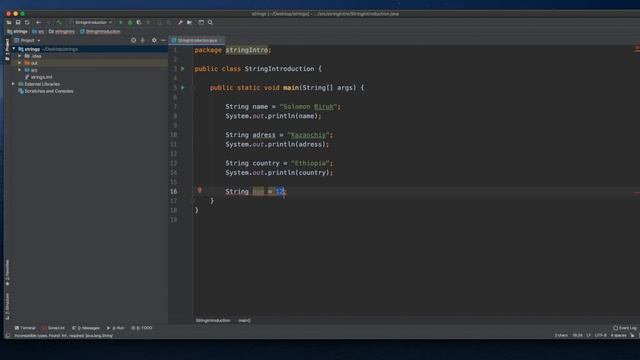This screenshot has width=640, height=360.
Task: Click the collapse all icon in Project panel
Action: 143,40
